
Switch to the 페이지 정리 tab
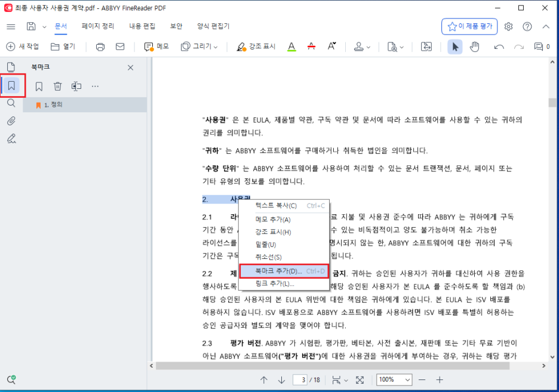click(98, 26)
